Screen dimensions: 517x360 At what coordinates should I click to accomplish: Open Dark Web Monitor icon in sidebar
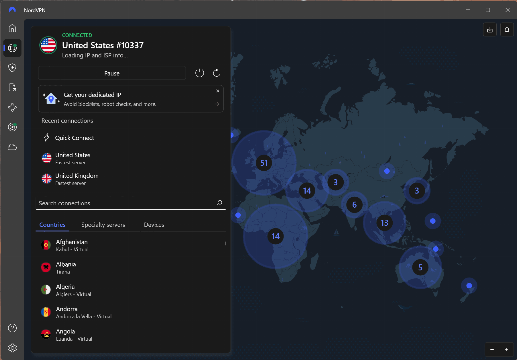pos(12,127)
